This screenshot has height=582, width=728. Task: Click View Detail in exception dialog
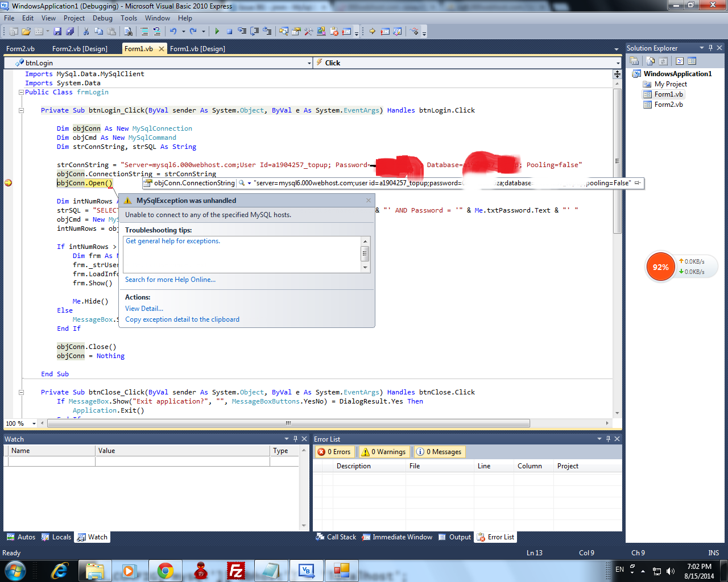[x=144, y=309]
